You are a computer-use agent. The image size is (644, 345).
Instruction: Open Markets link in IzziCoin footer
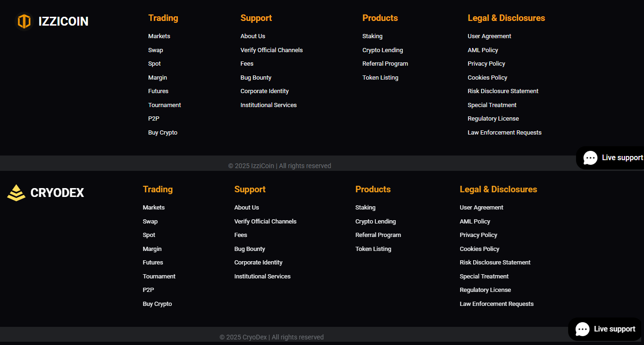click(159, 36)
